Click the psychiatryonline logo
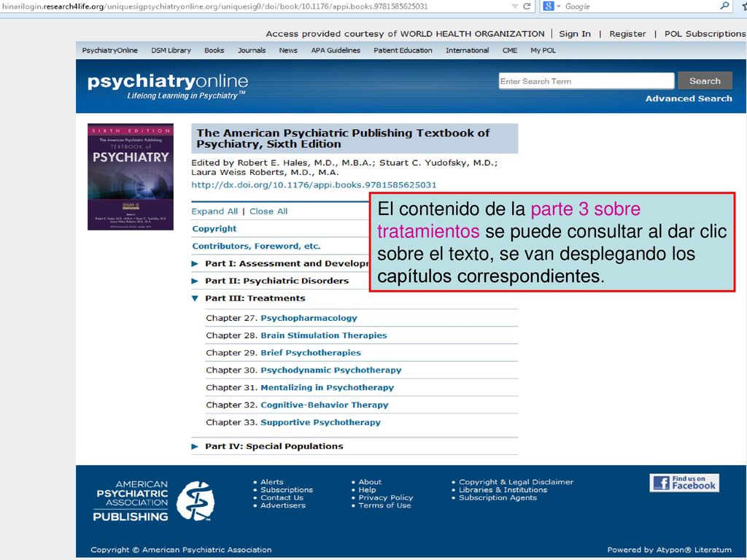 168,86
